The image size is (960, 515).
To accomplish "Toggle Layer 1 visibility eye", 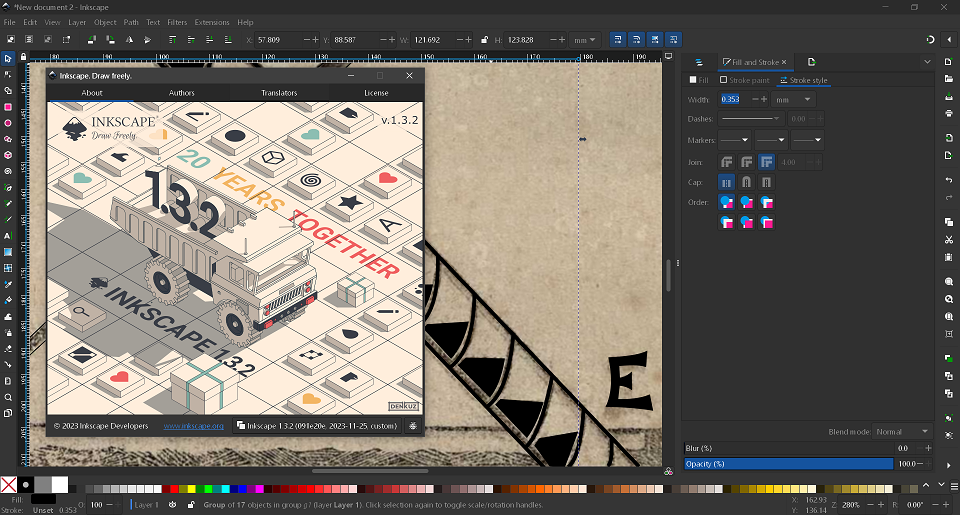I will (173, 505).
